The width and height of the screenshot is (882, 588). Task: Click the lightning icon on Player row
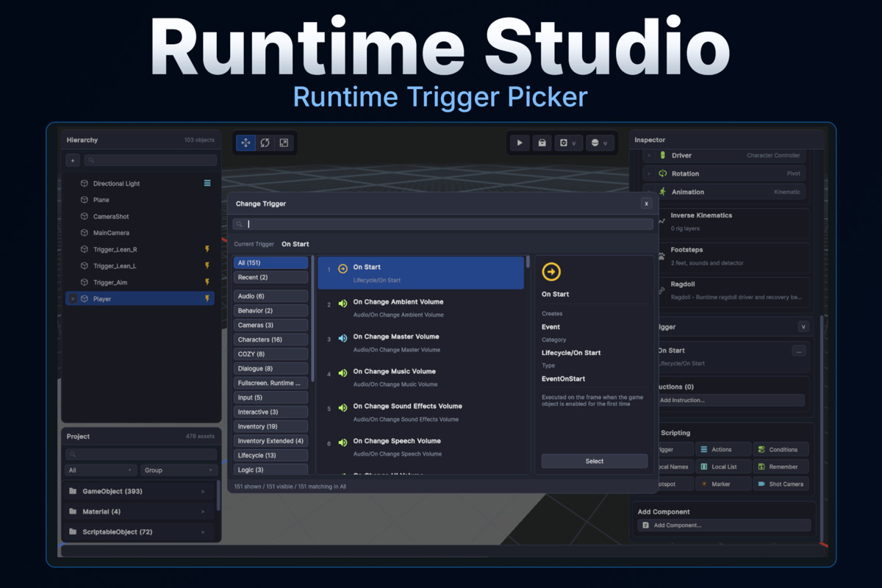(x=207, y=298)
